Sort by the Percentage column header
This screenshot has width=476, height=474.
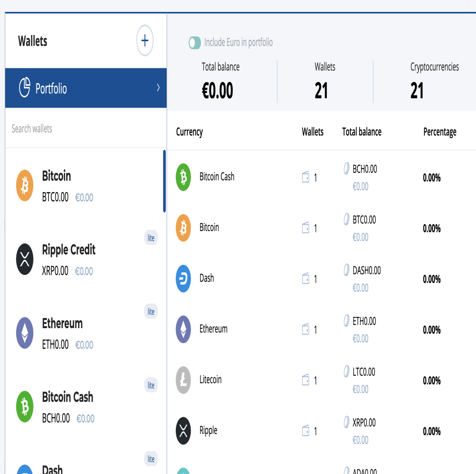pyautogui.click(x=440, y=132)
